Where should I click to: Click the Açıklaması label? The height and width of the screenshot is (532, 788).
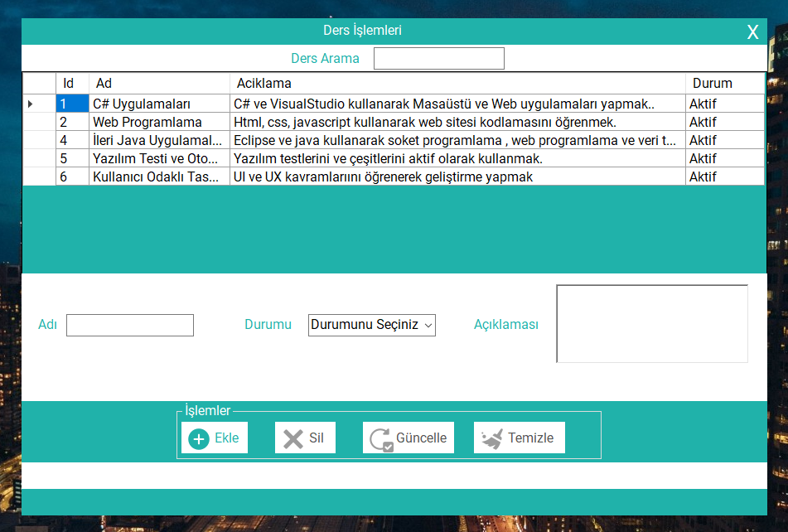pos(506,325)
